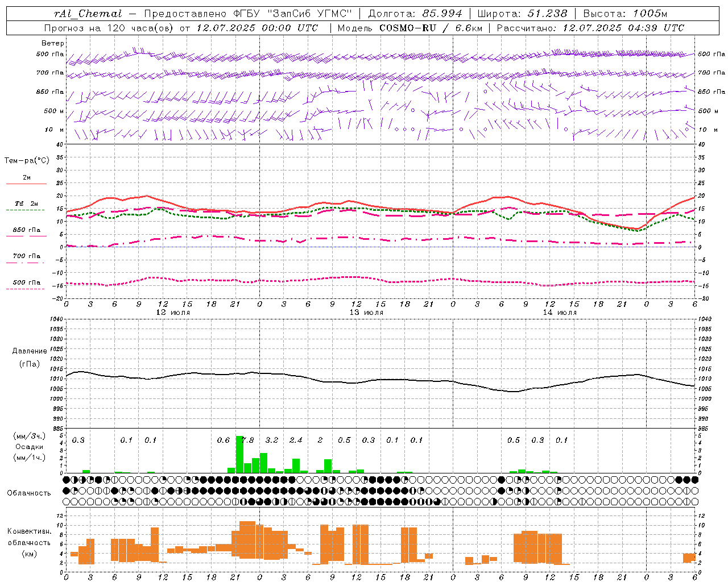Click the latitude value Широта: 51.238

pos(522,14)
